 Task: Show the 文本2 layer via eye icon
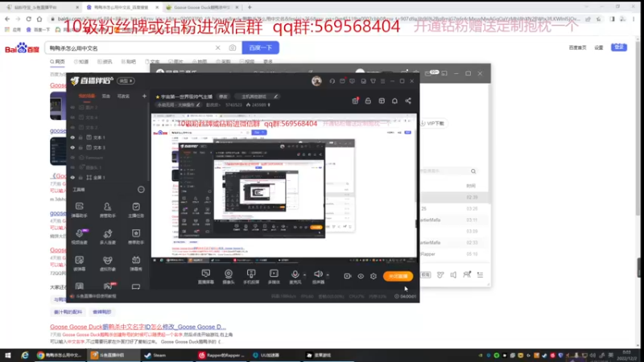pos(72,127)
